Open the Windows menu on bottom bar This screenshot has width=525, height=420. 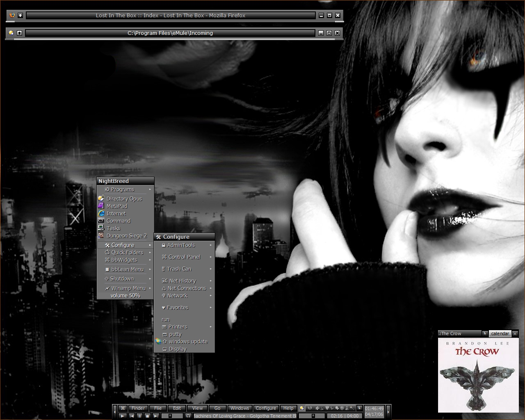tap(240, 408)
